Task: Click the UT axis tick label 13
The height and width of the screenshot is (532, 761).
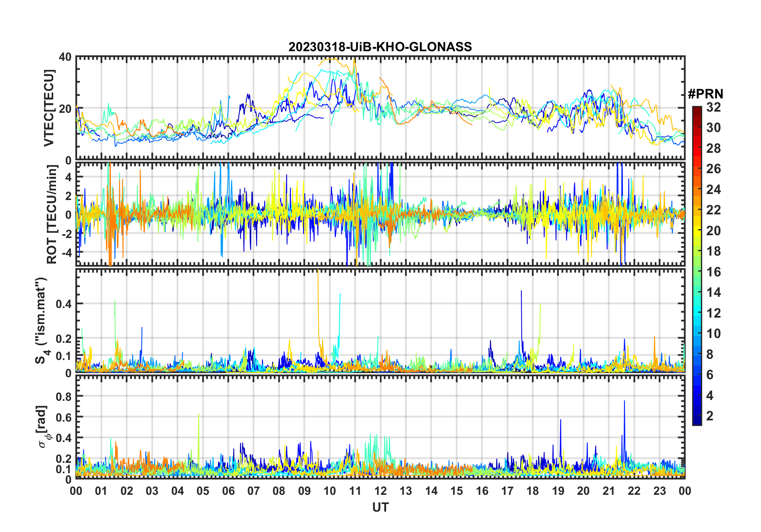Action: point(406,491)
